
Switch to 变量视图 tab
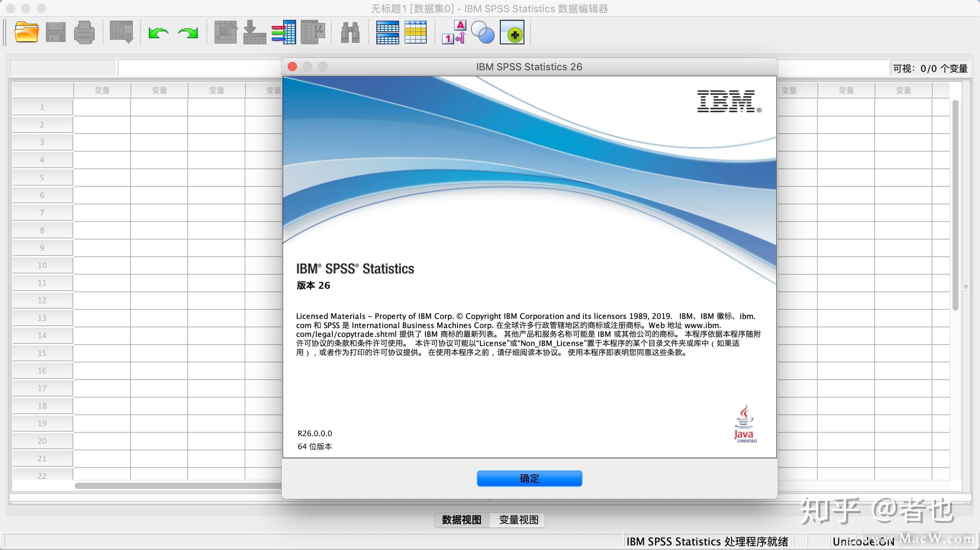point(518,520)
